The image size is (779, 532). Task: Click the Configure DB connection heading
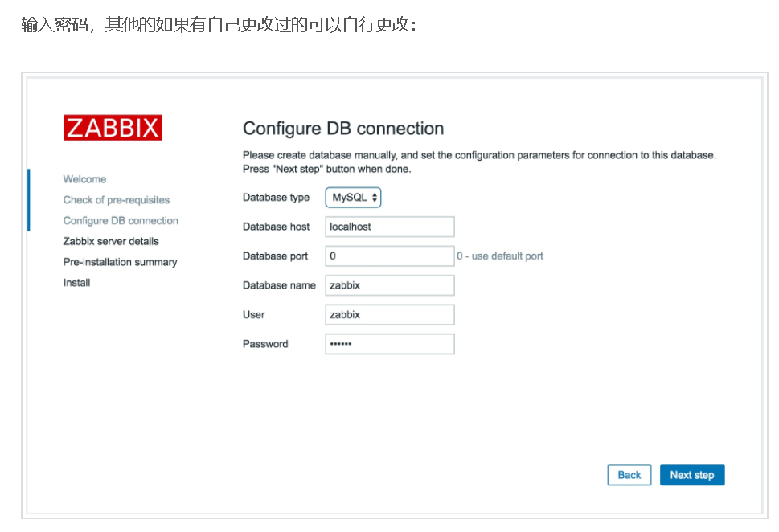coord(343,128)
